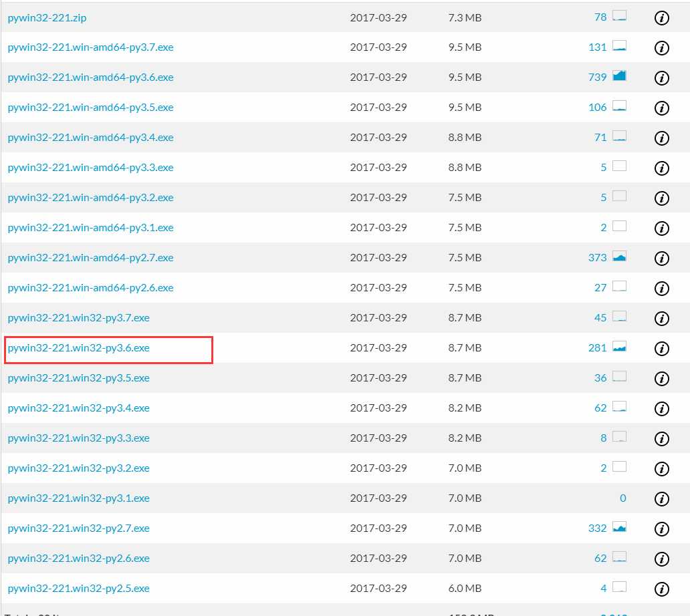Open info icon for win32-py3.4.exe row
690x616 pixels.
pyautogui.click(x=662, y=408)
